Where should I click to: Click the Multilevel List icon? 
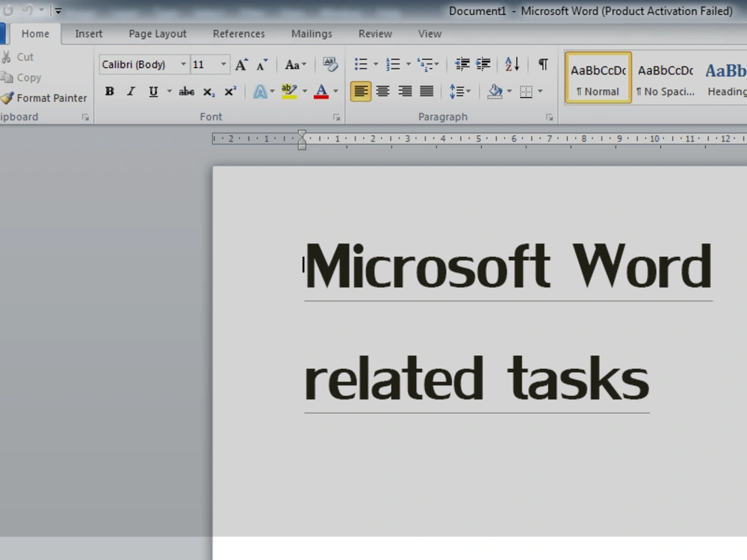tap(425, 64)
